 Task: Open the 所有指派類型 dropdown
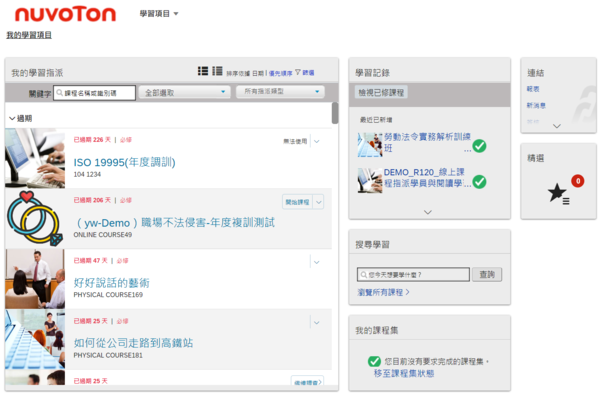tap(280, 91)
